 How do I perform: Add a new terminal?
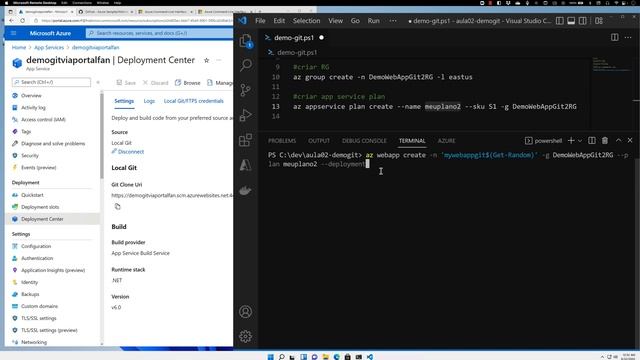[x=571, y=140]
